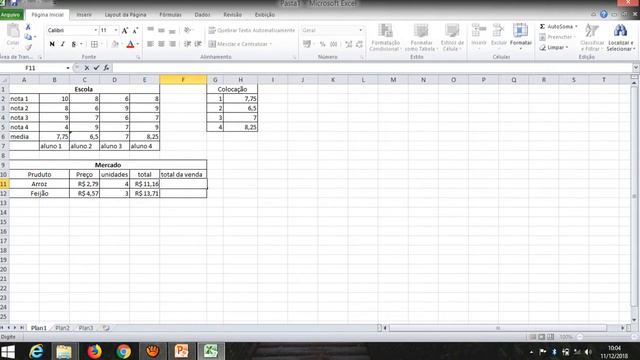Click the accounting currency format icon
The height and width of the screenshot is (360, 640).
pos(307,44)
